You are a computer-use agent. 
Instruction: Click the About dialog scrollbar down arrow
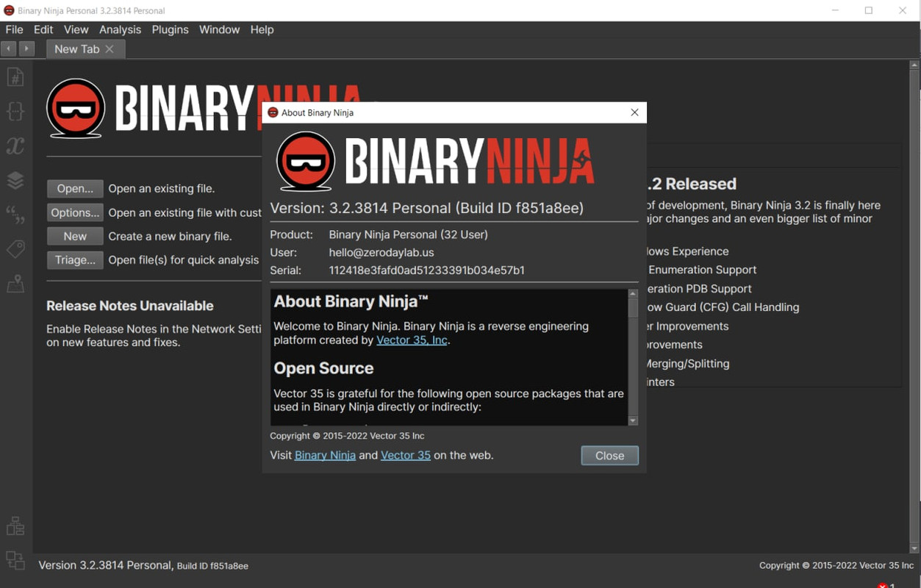633,420
